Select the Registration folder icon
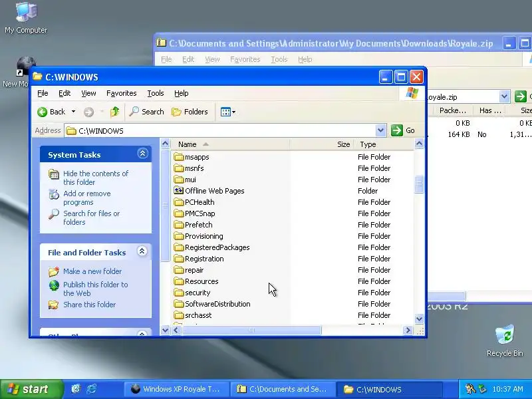Screen dimensions: 532x399 coord(179,259)
